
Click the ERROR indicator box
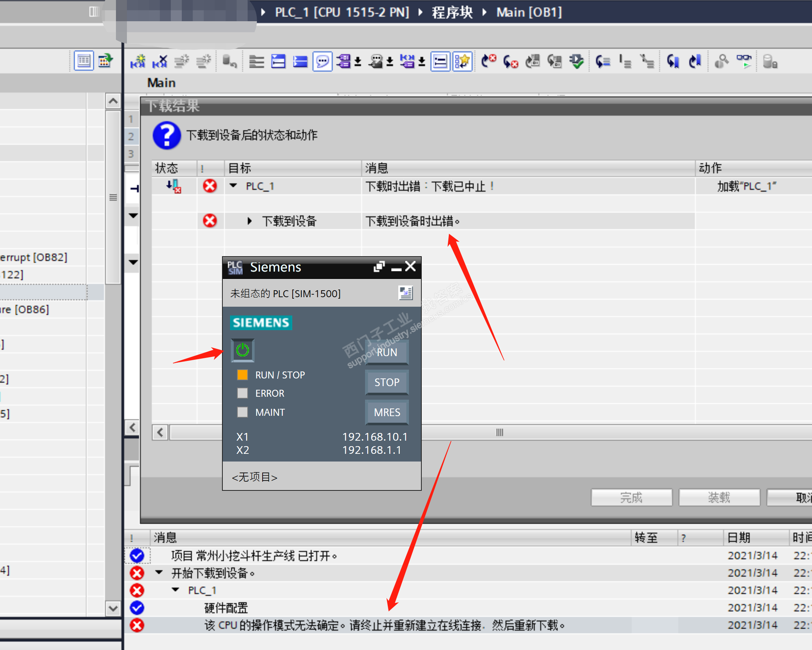pyautogui.click(x=243, y=393)
